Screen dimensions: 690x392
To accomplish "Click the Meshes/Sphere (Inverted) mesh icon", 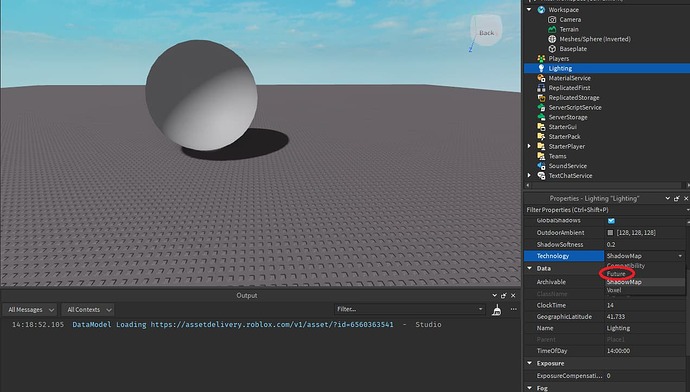I will tap(552, 39).
